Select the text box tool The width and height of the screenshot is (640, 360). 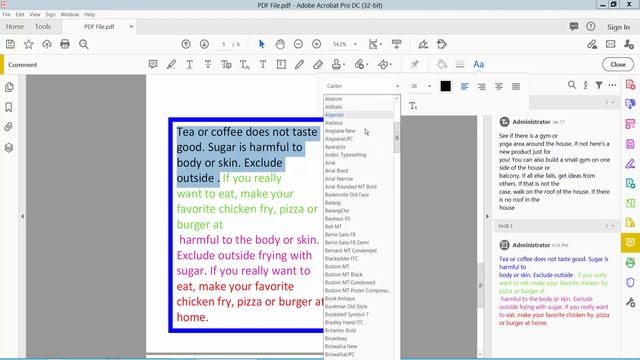281,64
